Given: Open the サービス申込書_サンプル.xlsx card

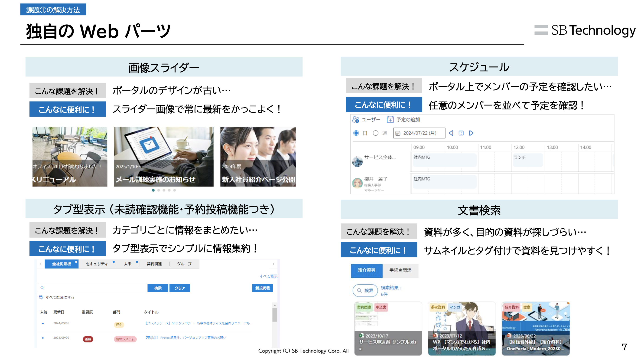Looking at the screenshot, I should pos(388,329).
